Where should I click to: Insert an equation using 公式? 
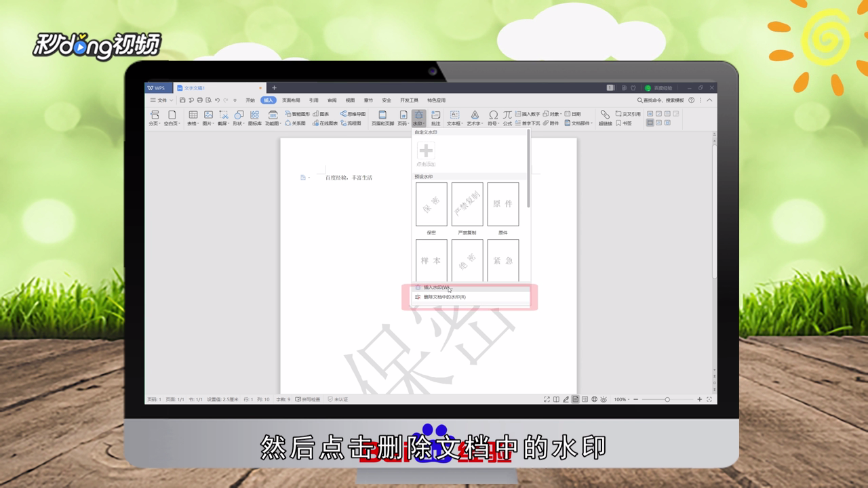click(507, 119)
